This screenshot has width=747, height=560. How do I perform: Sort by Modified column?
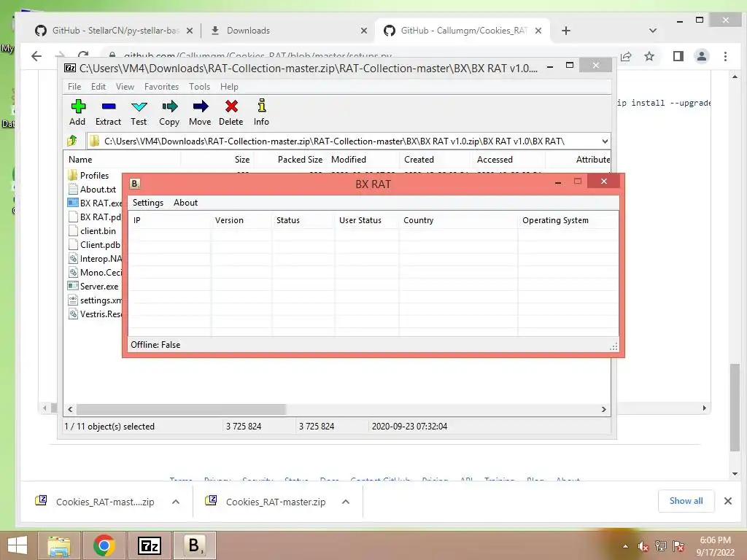[363, 160]
